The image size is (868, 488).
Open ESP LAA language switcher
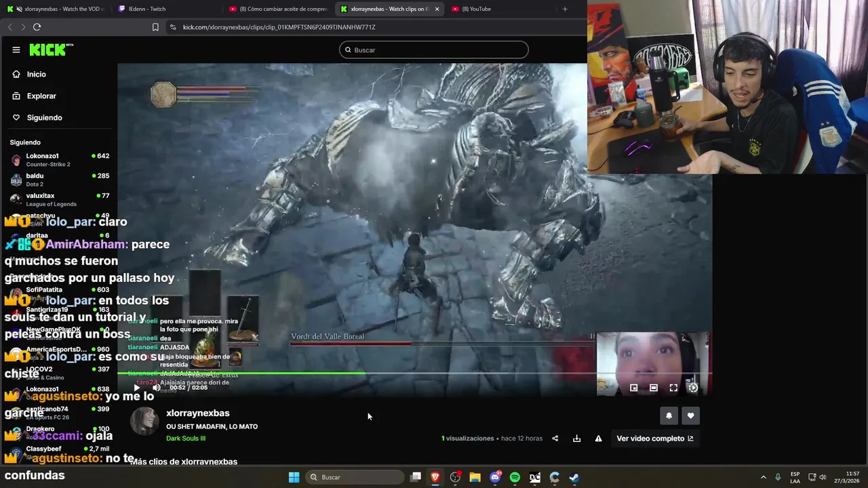(x=795, y=477)
